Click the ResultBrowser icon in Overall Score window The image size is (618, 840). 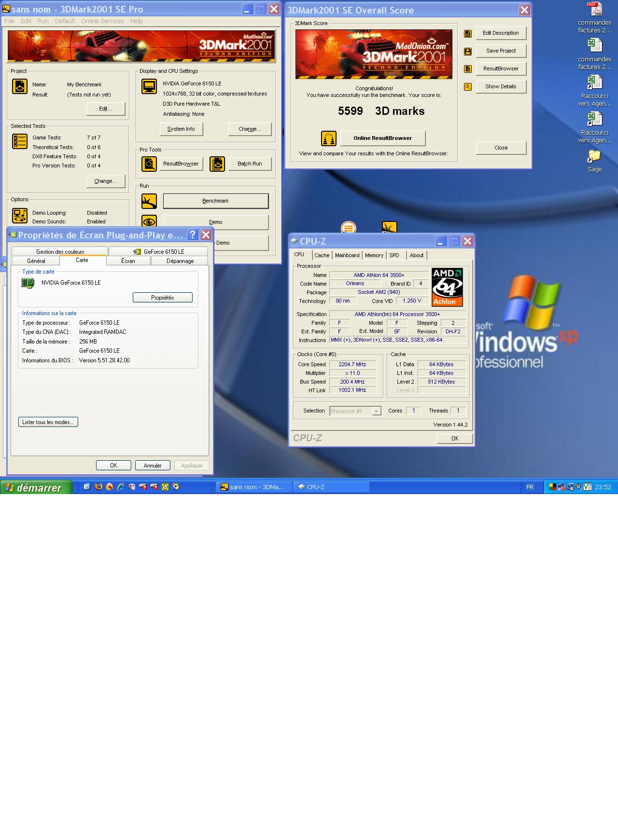click(x=467, y=69)
